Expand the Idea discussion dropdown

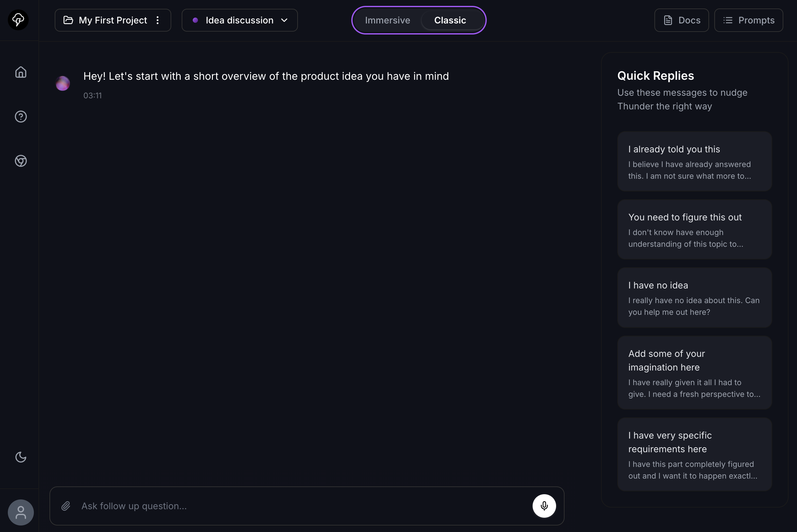[x=239, y=21]
